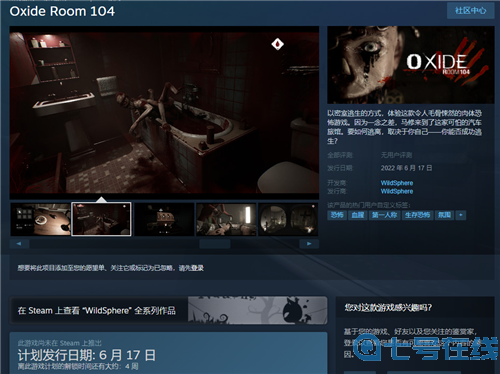
Task: Click the Oxide Room 104 header capsule image
Action: click(411, 65)
